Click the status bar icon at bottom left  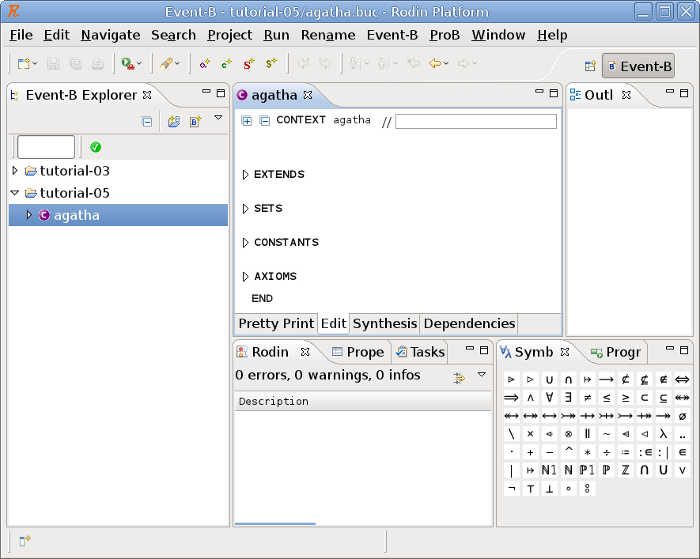[x=25, y=541]
